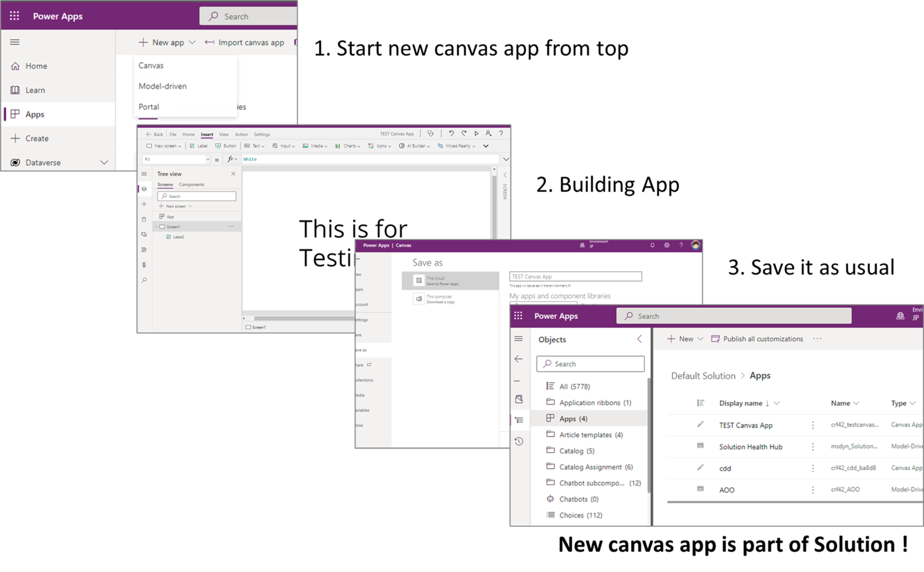Switch to the Components tab in Tree view

click(192, 185)
